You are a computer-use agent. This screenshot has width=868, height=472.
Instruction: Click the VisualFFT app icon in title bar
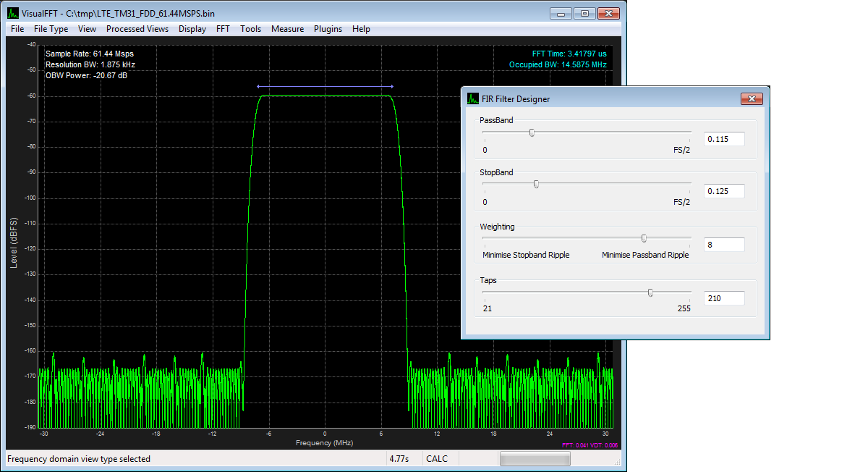(x=12, y=13)
